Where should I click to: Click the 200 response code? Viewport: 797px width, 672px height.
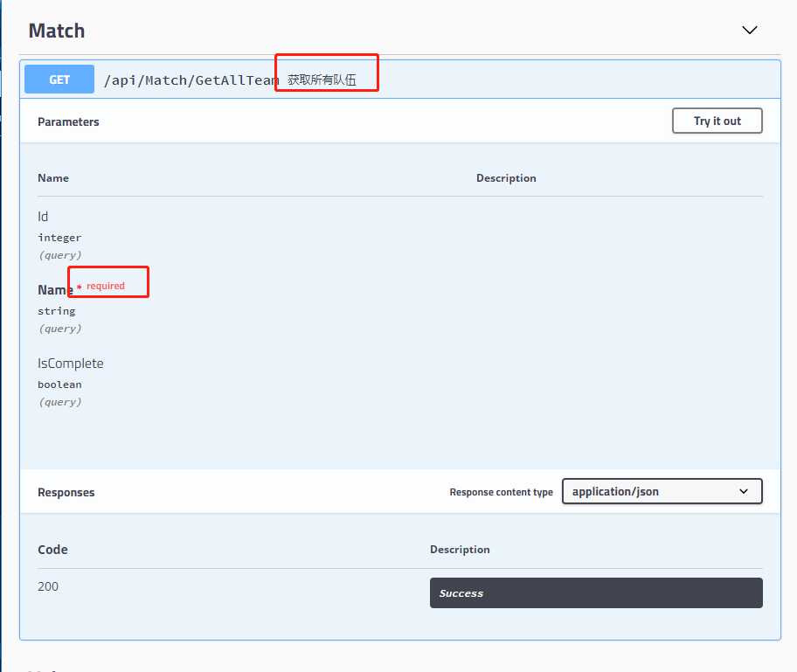click(48, 586)
